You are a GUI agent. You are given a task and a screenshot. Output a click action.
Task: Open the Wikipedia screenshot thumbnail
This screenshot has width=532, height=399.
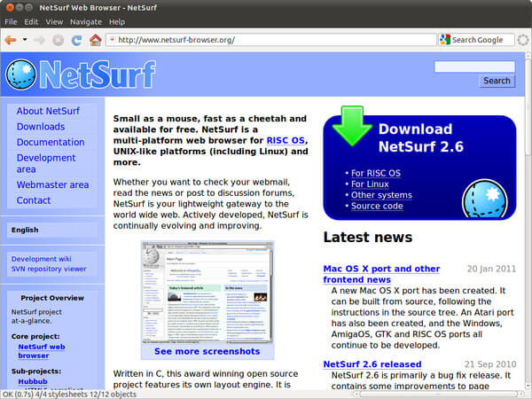tap(207, 291)
